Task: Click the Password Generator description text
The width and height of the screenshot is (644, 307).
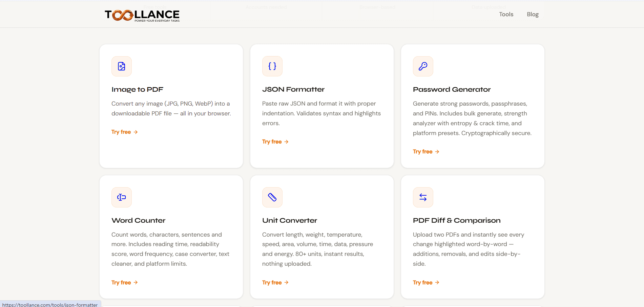Action: (472, 118)
